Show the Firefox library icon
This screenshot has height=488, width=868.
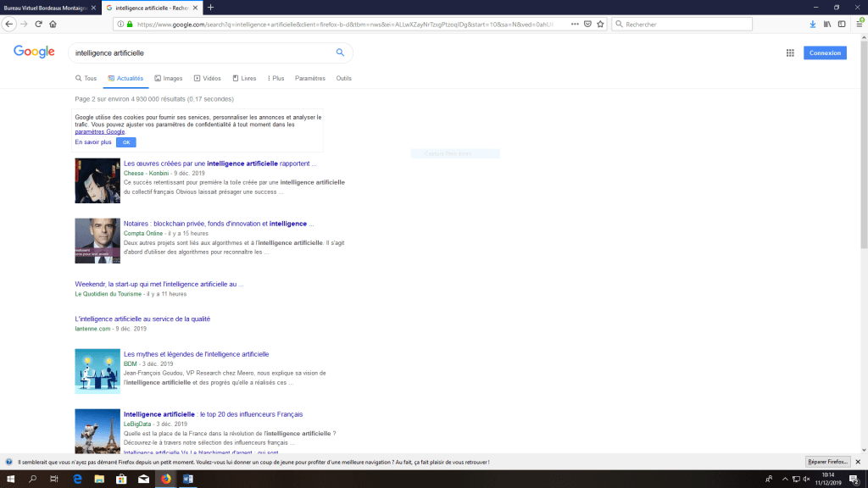(826, 24)
